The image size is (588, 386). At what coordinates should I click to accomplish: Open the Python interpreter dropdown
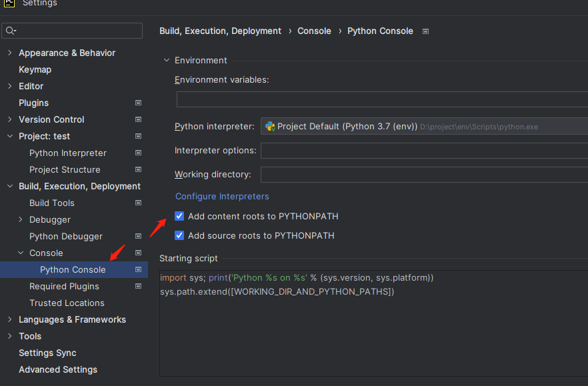(x=424, y=126)
